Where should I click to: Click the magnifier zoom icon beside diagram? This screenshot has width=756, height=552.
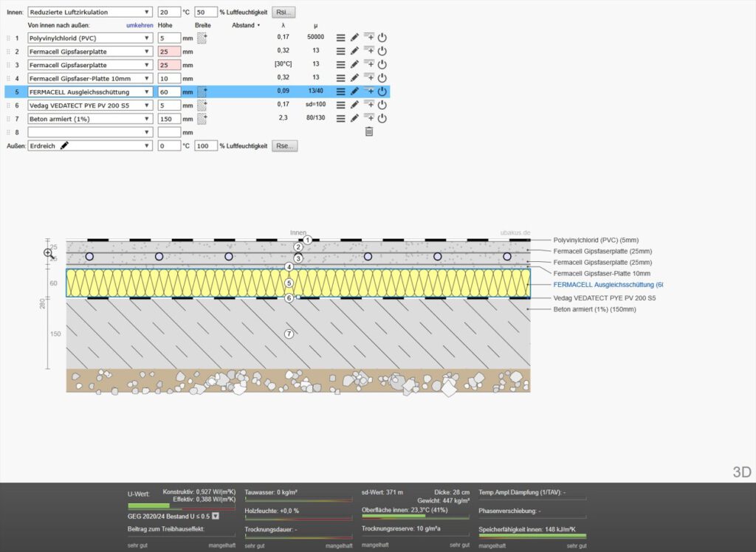pos(48,254)
